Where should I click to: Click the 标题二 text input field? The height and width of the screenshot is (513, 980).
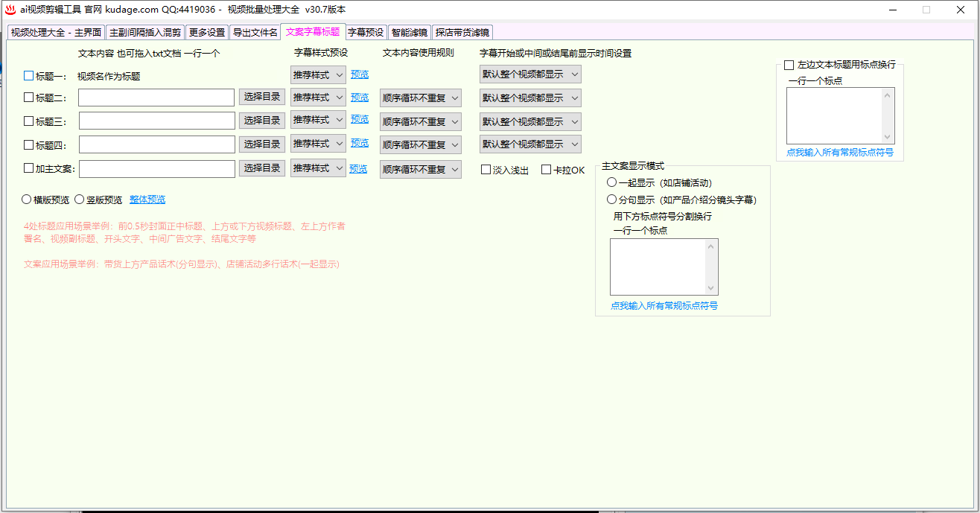(x=157, y=98)
